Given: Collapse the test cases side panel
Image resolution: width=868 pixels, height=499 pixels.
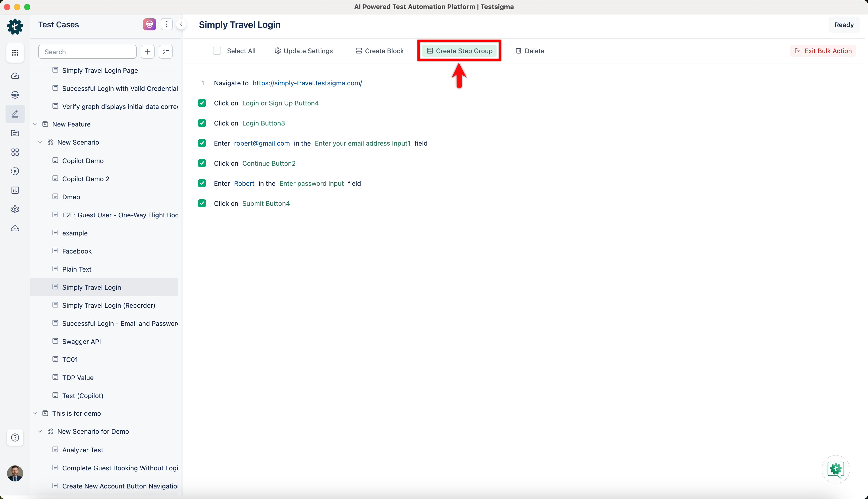Looking at the screenshot, I should pyautogui.click(x=181, y=24).
